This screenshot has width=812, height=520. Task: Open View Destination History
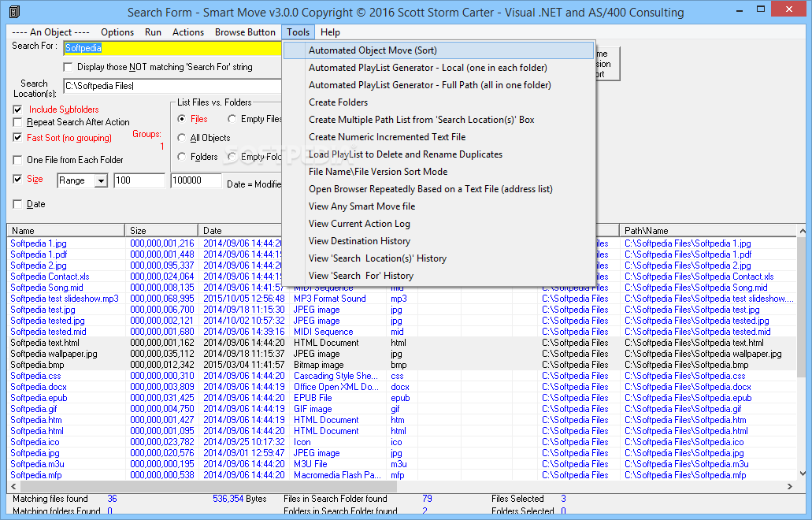coord(439,241)
